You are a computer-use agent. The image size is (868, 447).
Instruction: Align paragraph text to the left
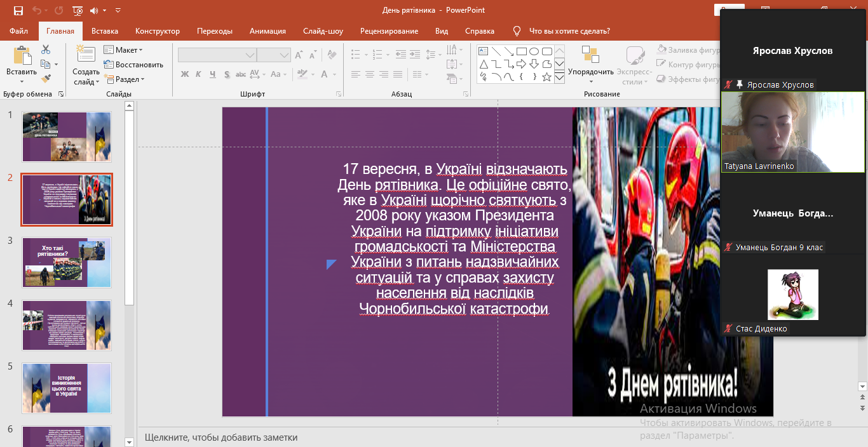click(x=356, y=74)
